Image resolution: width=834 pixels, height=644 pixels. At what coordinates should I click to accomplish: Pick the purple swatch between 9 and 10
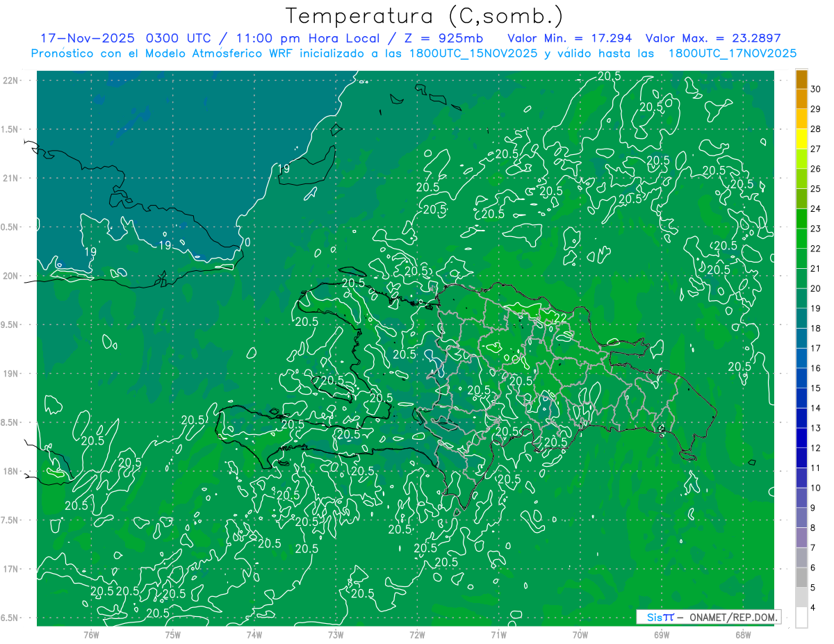point(801,498)
